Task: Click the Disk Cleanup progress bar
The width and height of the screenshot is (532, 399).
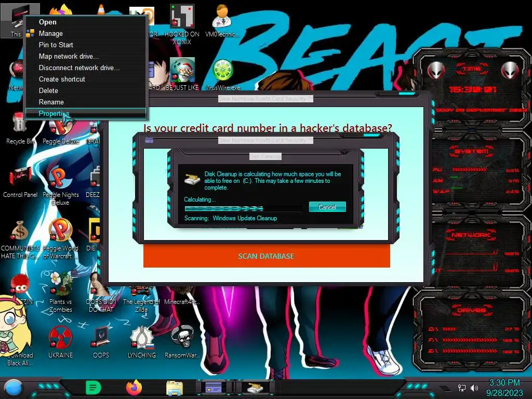Action: pos(243,208)
